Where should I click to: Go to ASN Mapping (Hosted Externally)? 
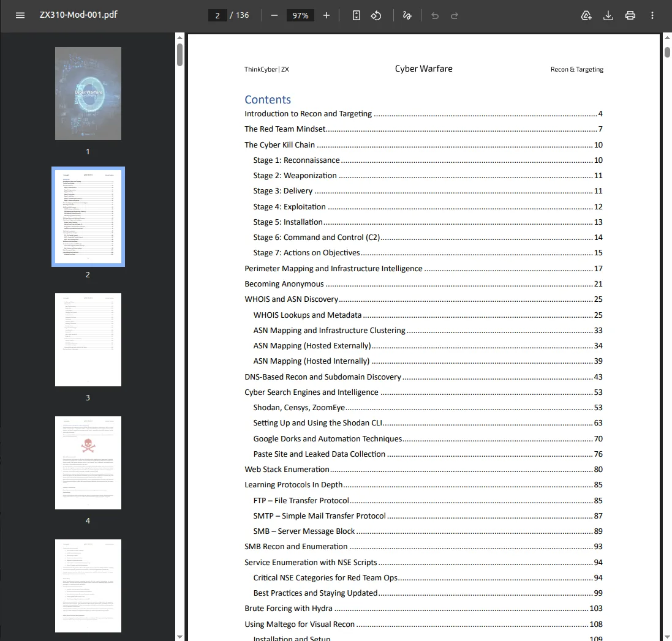(428, 346)
